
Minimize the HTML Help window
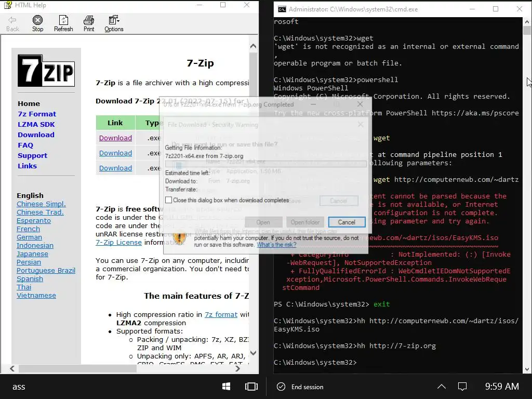tap(200, 5)
